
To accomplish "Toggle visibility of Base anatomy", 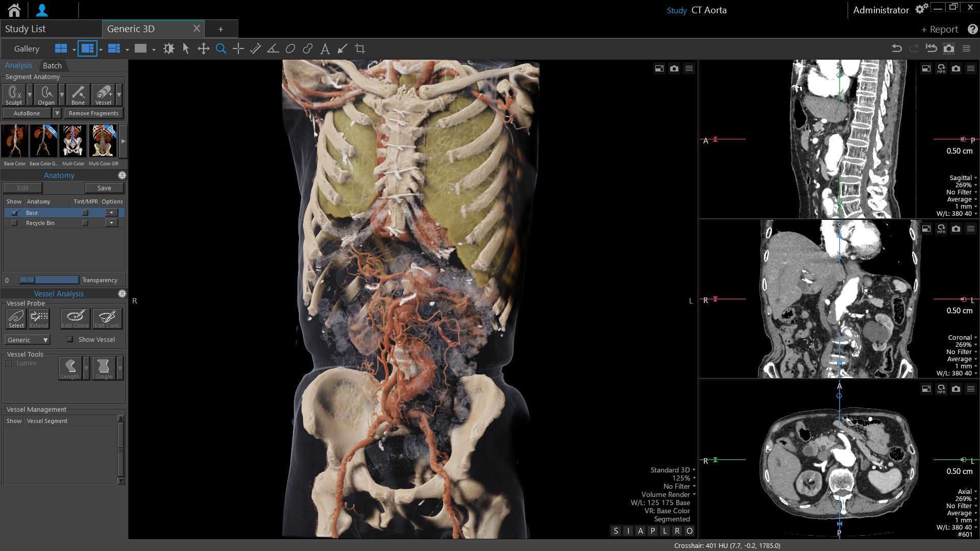I will (14, 213).
